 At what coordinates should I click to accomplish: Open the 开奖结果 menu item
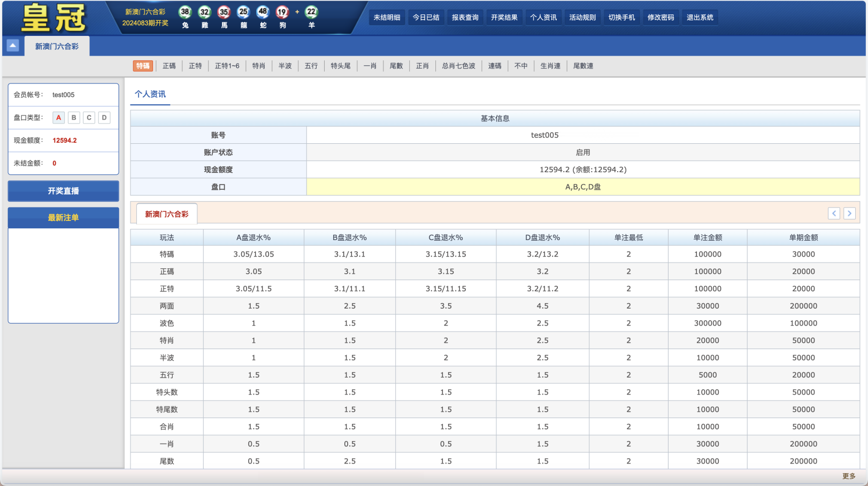point(503,17)
